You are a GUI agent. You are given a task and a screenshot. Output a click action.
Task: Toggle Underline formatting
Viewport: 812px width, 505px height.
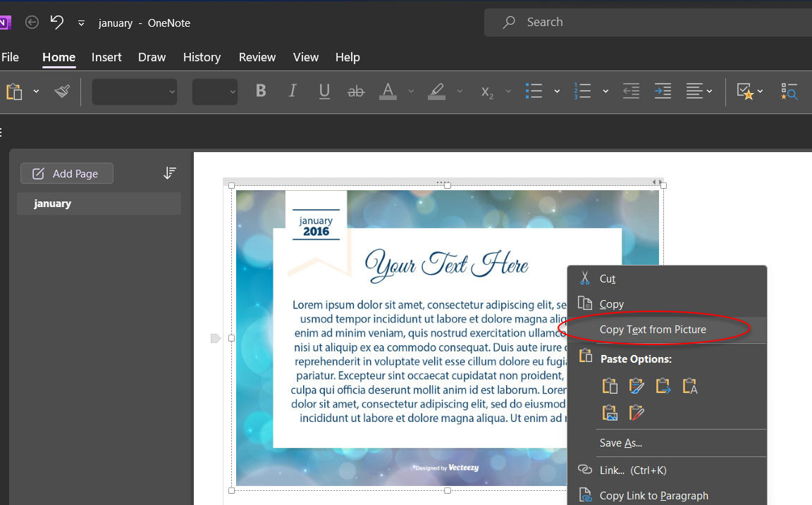pos(324,92)
